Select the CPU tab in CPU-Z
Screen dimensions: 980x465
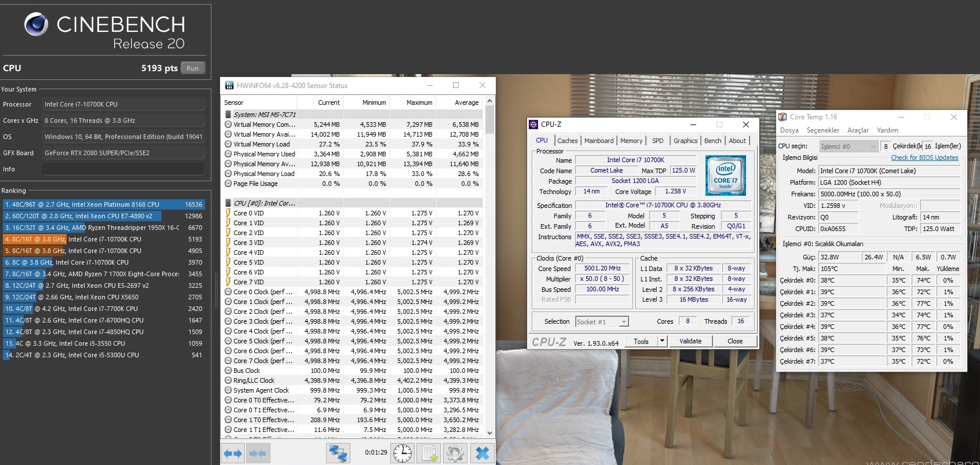pos(542,140)
